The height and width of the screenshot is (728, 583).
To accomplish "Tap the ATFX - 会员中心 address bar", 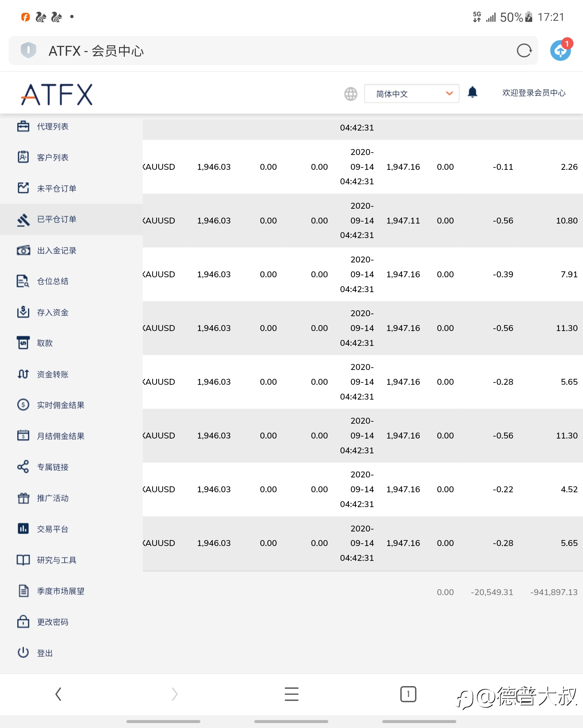I will (x=273, y=51).
